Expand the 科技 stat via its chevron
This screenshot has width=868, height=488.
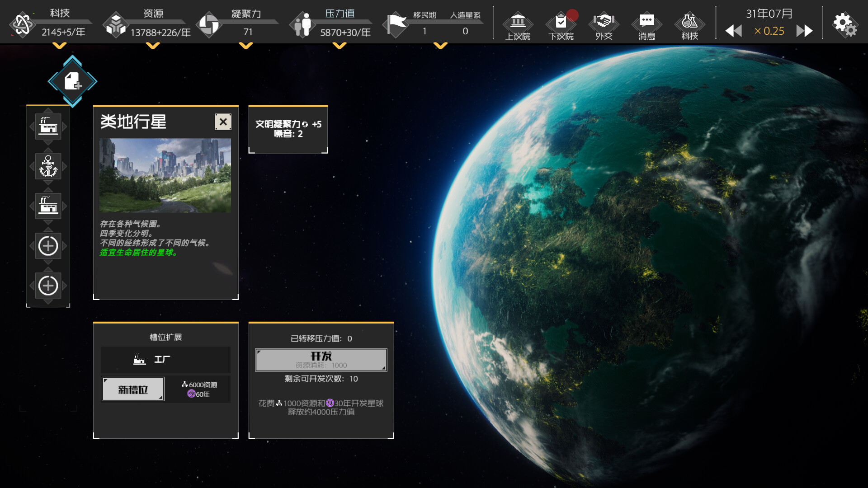point(59,45)
